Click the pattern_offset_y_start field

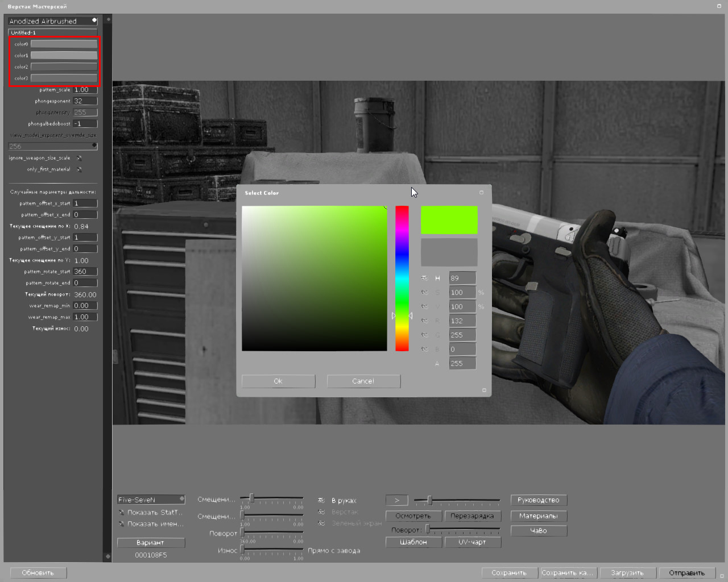[x=85, y=238]
